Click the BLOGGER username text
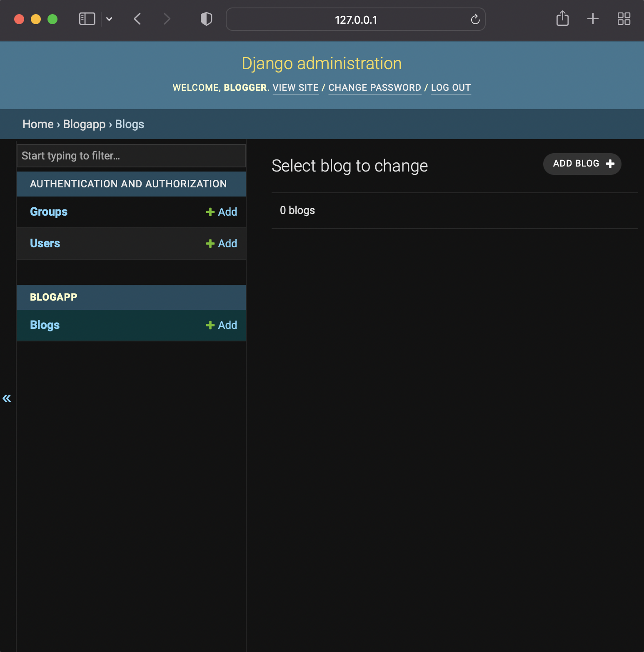 click(x=245, y=87)
